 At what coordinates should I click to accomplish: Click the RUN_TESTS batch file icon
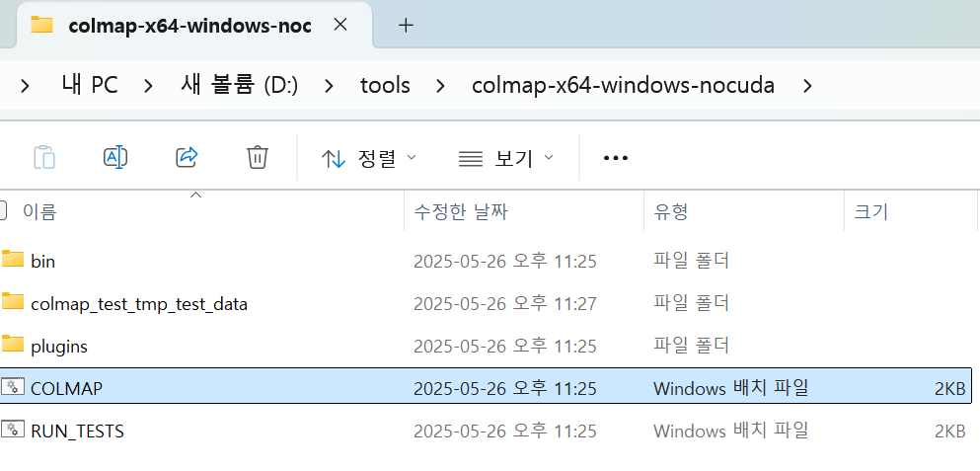(13, 431)
